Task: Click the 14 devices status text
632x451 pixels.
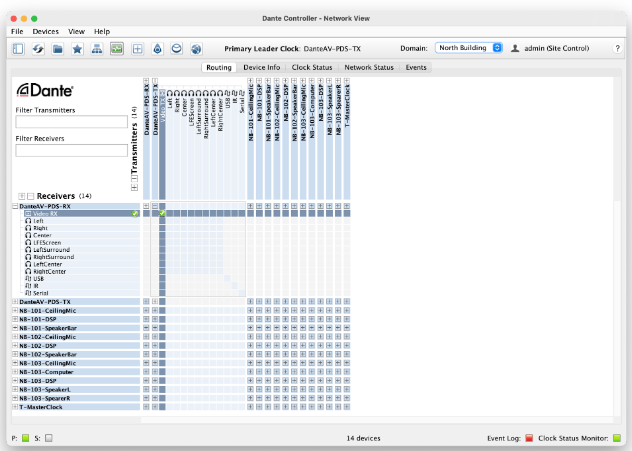Action: click(363, 438)
